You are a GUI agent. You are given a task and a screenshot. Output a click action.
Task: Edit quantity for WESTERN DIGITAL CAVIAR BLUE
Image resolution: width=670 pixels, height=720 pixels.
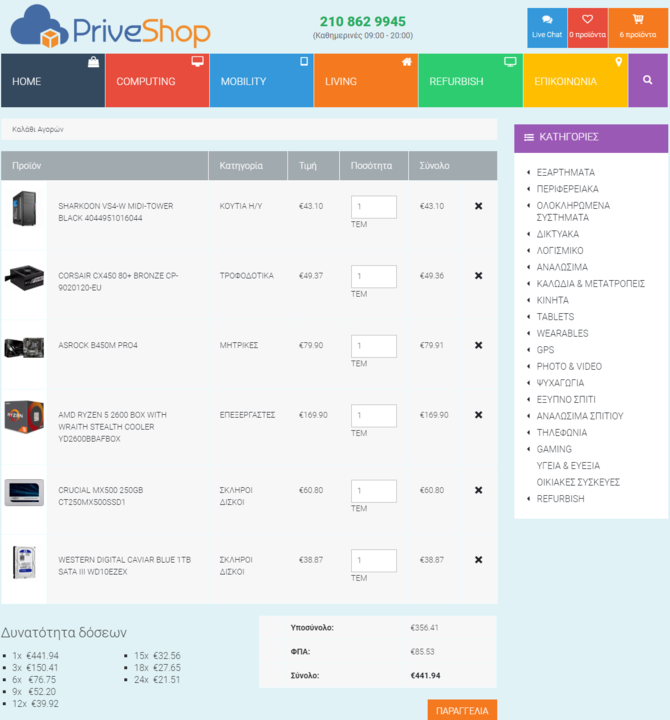(x=374, y=561)
